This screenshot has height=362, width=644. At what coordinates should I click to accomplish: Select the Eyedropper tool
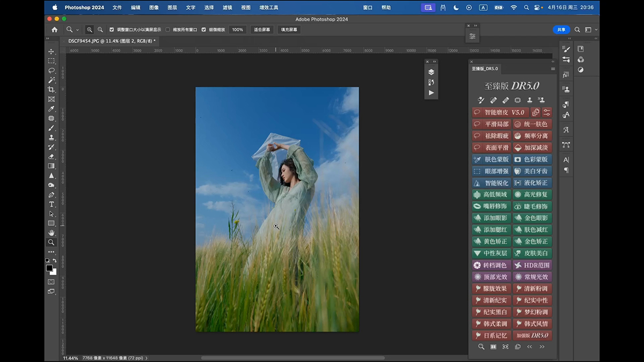point(52,109)
